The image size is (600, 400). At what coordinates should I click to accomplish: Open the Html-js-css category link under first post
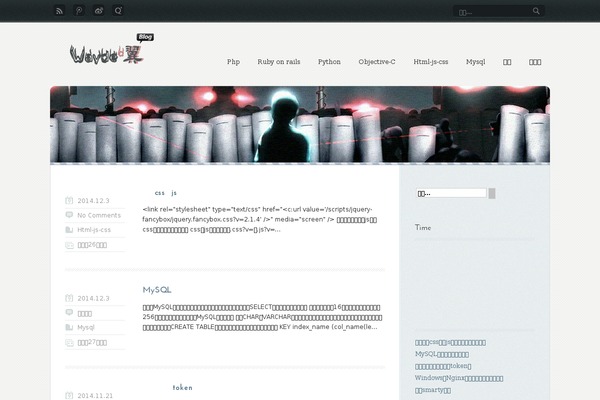94,230
